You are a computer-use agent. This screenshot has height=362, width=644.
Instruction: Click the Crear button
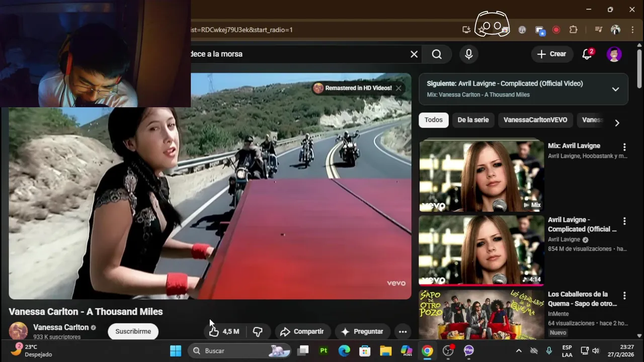click(552, 54)
